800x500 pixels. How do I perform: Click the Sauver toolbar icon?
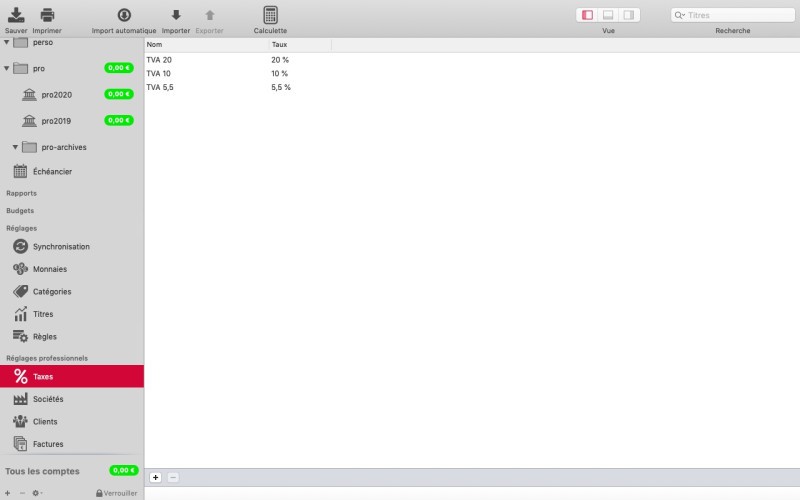click(x=16, y=15)
